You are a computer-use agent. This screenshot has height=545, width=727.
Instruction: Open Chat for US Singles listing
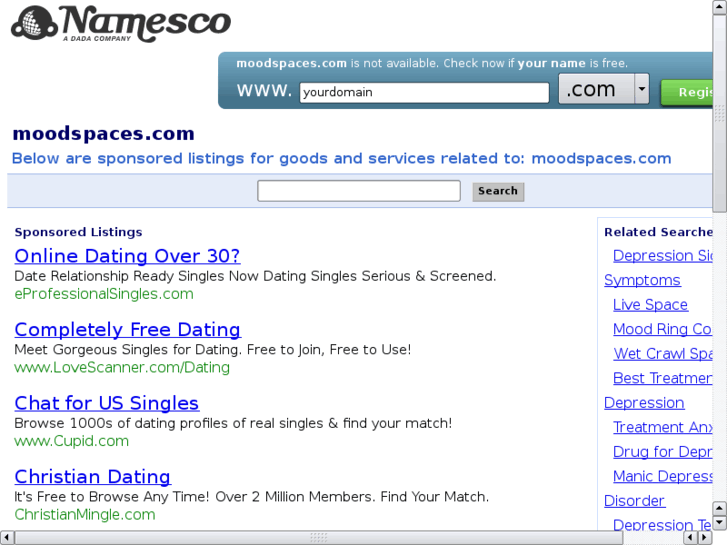coord(107,403)
